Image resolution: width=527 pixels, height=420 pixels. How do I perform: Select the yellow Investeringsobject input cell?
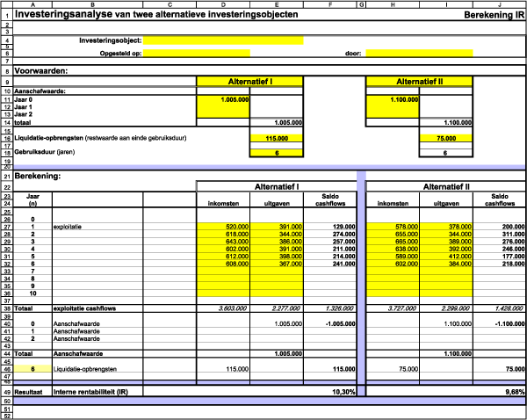[223, 40]
